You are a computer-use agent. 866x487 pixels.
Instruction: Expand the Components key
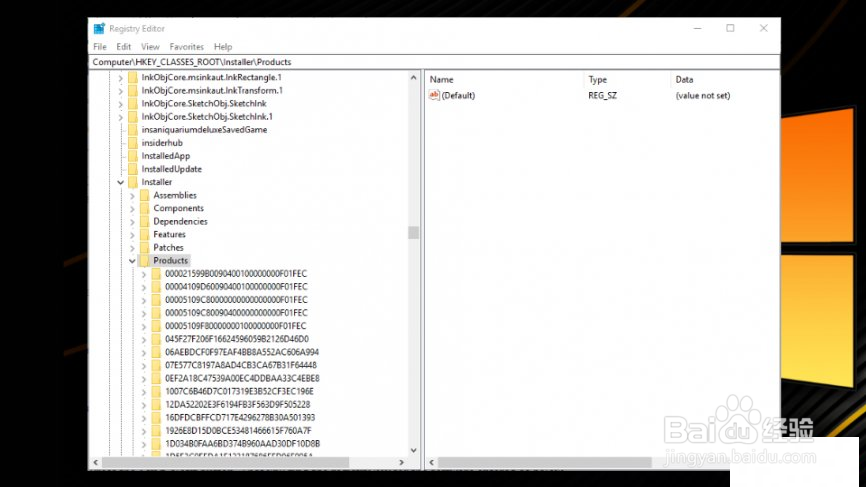(132, 209)
